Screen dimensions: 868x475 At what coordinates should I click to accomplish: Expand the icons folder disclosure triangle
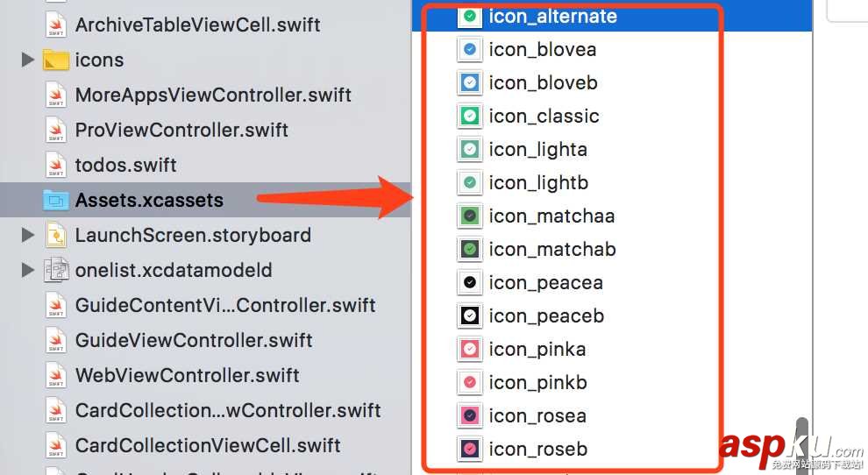tap(28, 60)
